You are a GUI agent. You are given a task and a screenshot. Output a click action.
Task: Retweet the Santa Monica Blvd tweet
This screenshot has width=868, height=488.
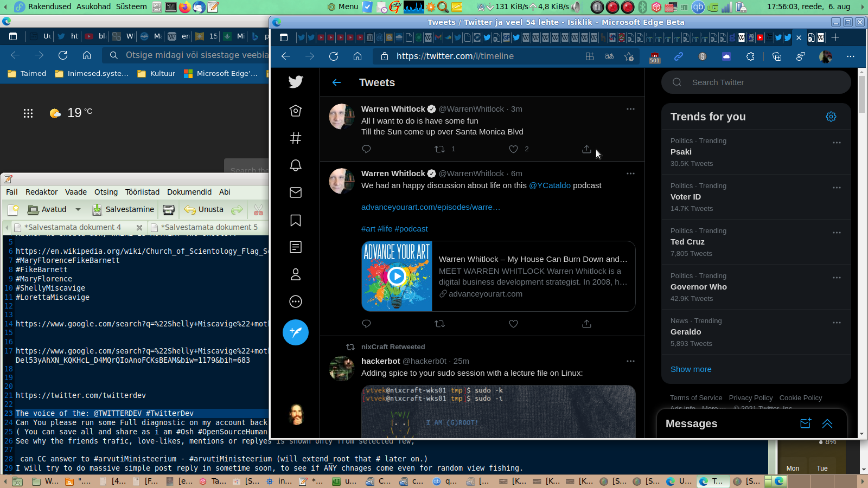pyautogui.click(x=440, y=149)
